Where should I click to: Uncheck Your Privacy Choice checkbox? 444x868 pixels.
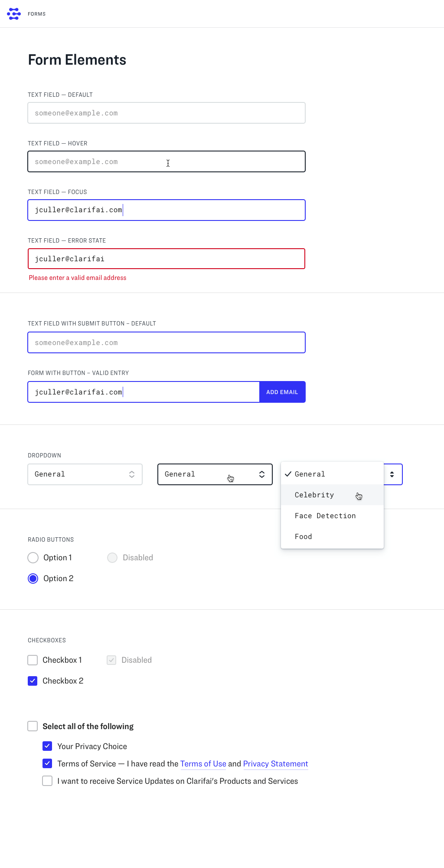click(47, 746)
